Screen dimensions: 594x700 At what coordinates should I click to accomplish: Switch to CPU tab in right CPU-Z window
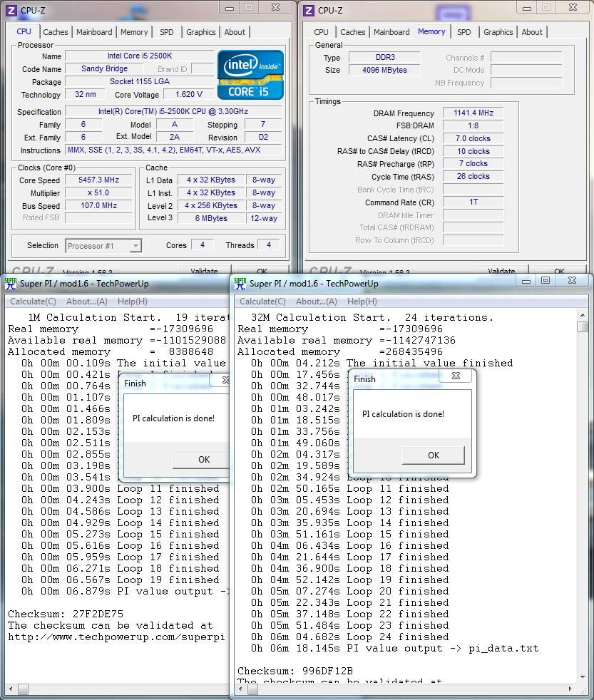click(321, 32)
